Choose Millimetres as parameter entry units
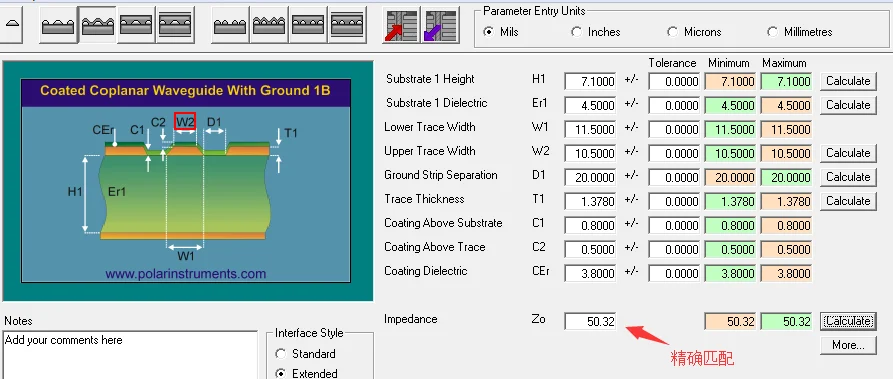 pyautogui.click(x=800, y=32)
